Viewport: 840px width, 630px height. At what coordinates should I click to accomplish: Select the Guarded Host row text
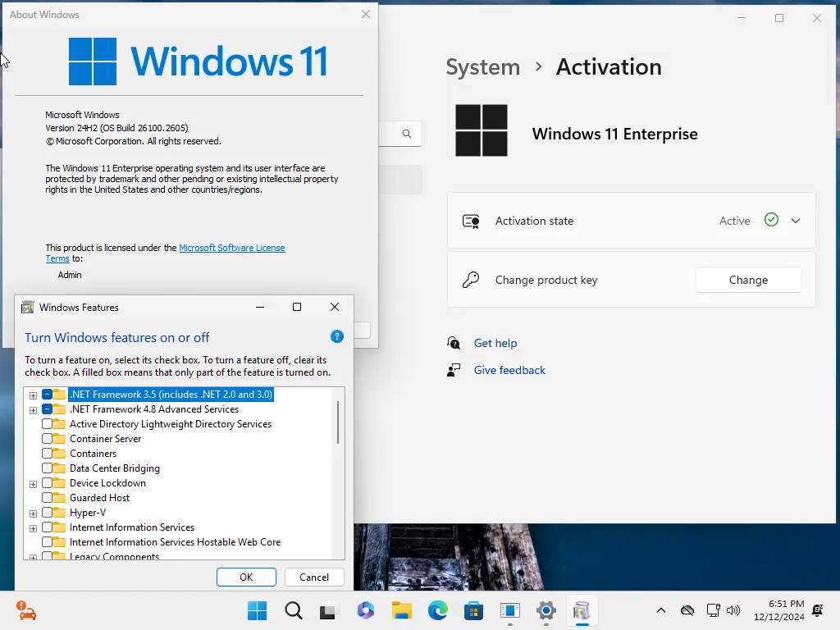click(x=99, y=498)
